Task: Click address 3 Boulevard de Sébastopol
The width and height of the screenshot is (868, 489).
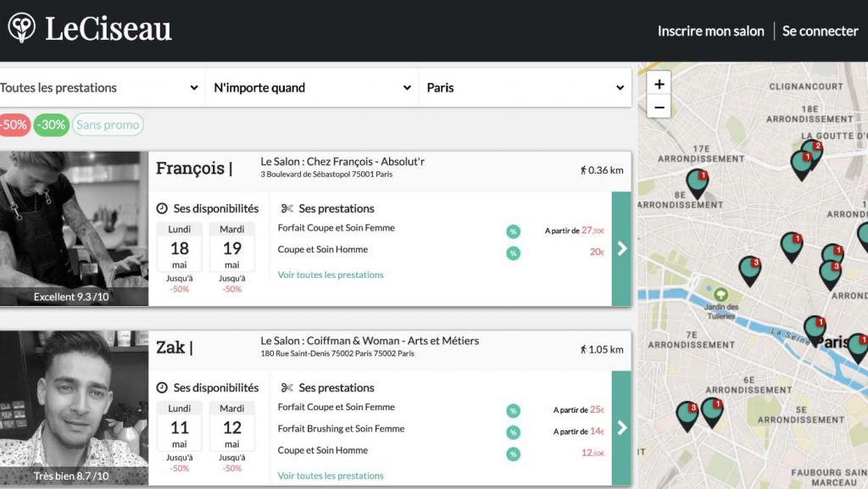Action: (326, 175)
